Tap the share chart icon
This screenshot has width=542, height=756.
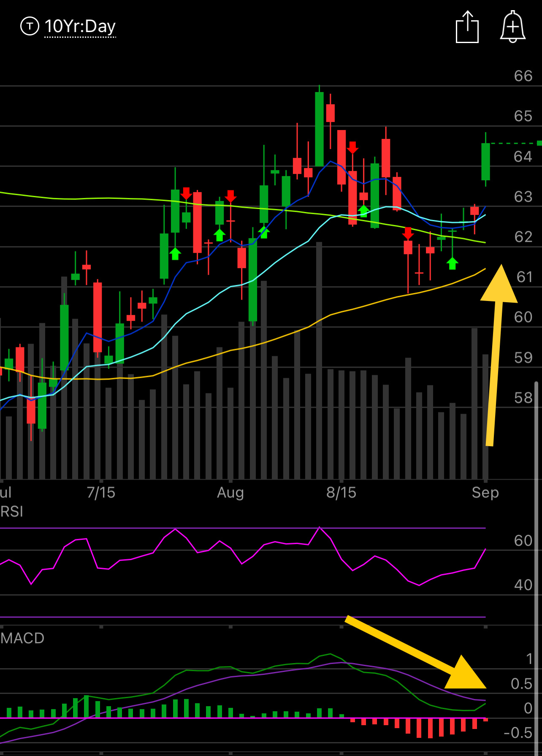click(467, 27)
